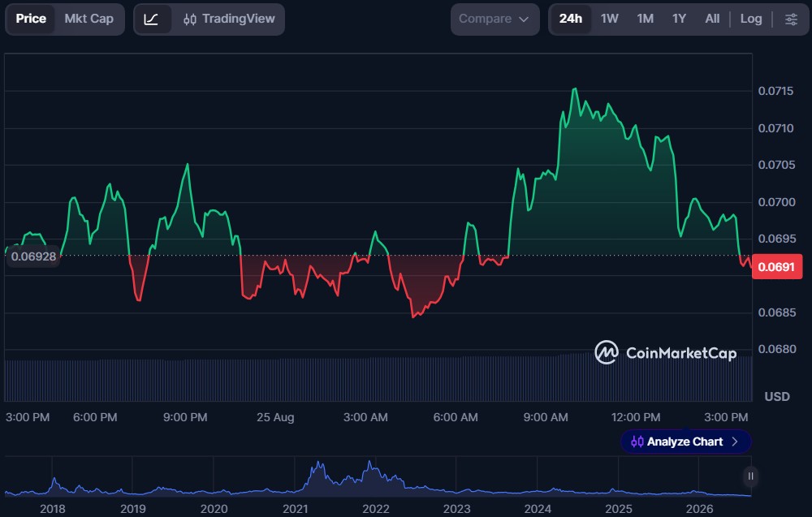Select the 24h time range

(570, 19)
